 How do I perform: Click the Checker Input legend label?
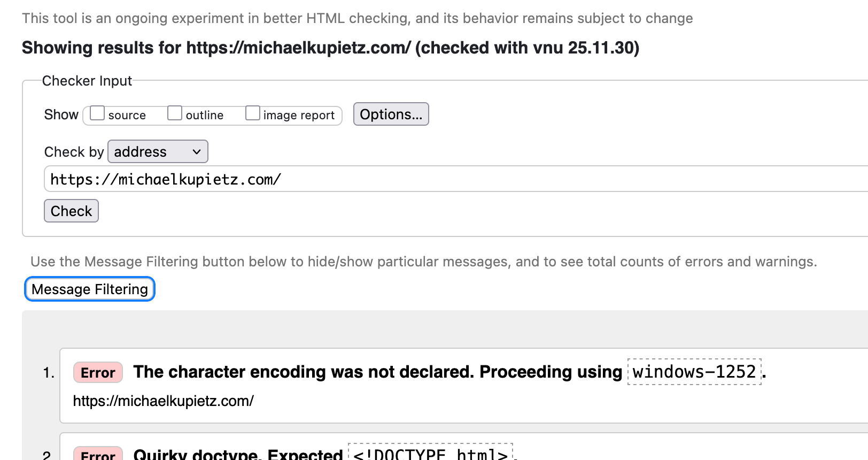pos(87,81)
